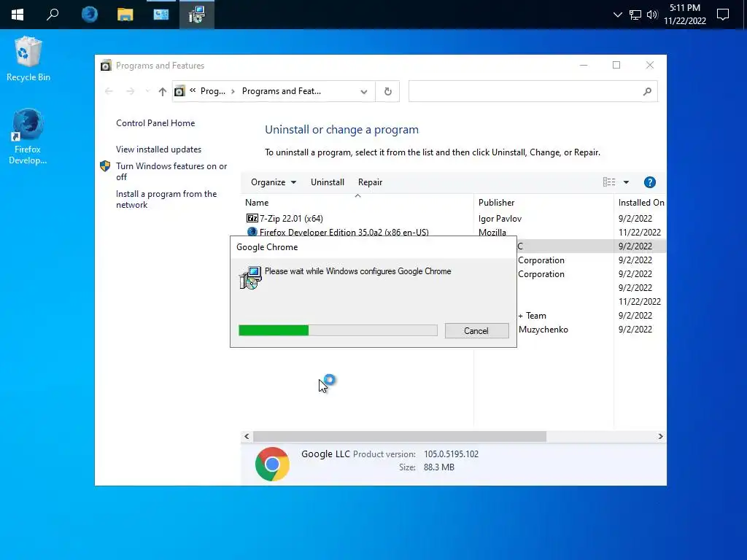The image size is (747, 560).
Task: Open taskbar search magnifier
Action: click(53, 15)
